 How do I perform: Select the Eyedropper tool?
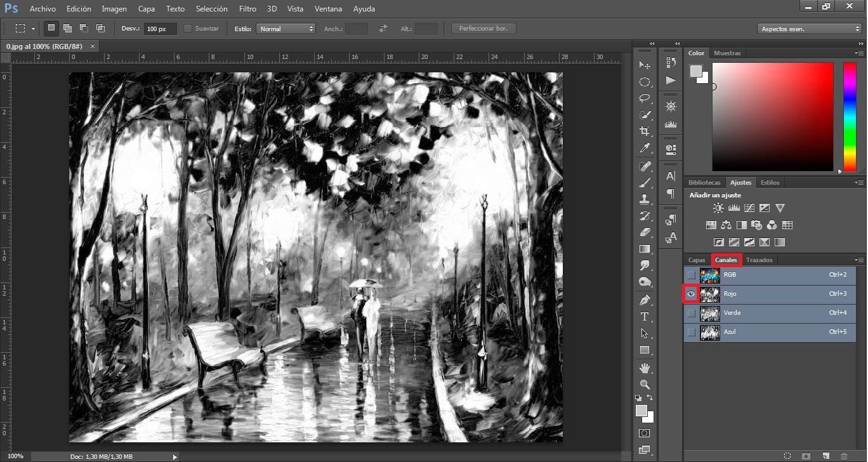(645, 148)
